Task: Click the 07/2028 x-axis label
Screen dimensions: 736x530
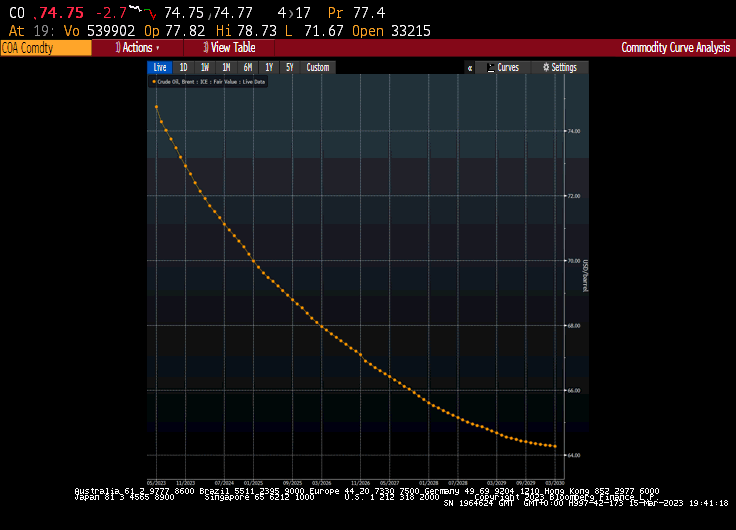Action: coord(458,483)
